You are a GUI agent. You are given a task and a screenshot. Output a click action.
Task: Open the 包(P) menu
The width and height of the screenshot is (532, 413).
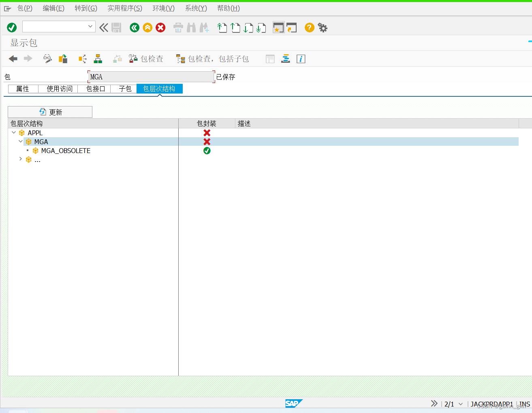25,8
